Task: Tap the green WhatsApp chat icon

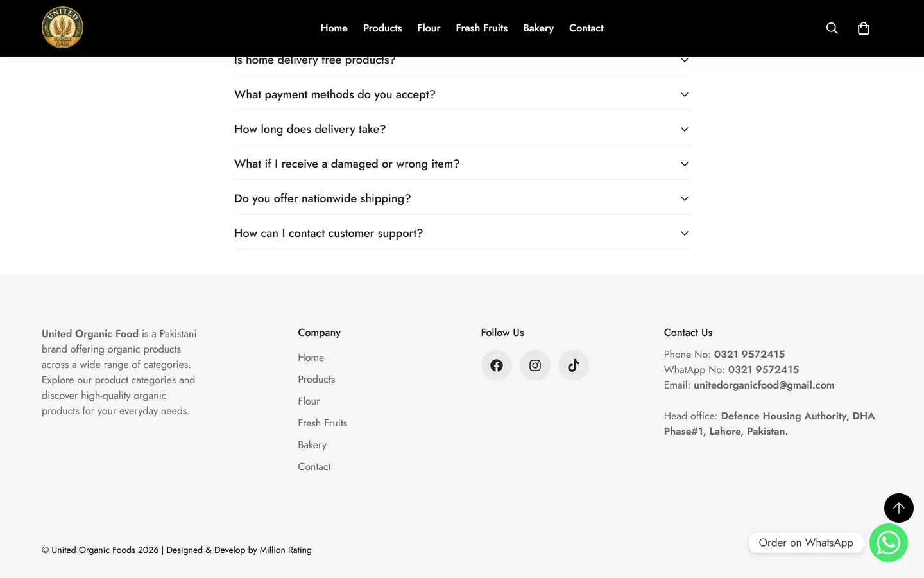Action: pos(889,543)
